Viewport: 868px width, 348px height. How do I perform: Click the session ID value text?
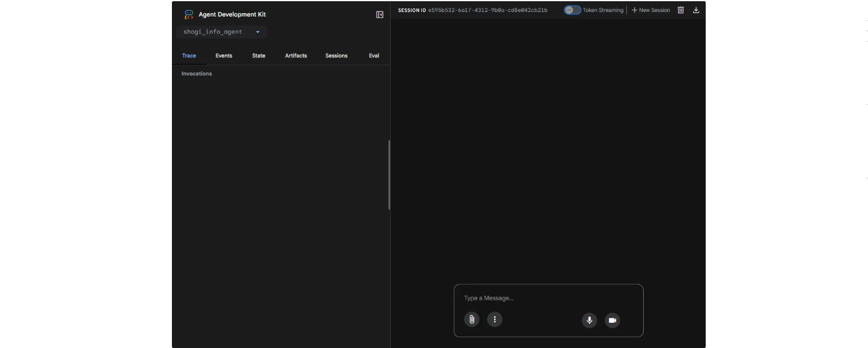(x=487, y=10)
